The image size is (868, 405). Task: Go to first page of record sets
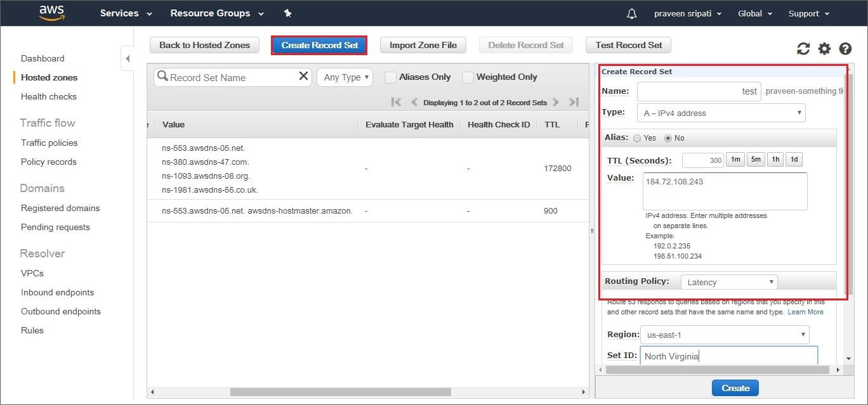pyautogui.click(x=397, y=102)
